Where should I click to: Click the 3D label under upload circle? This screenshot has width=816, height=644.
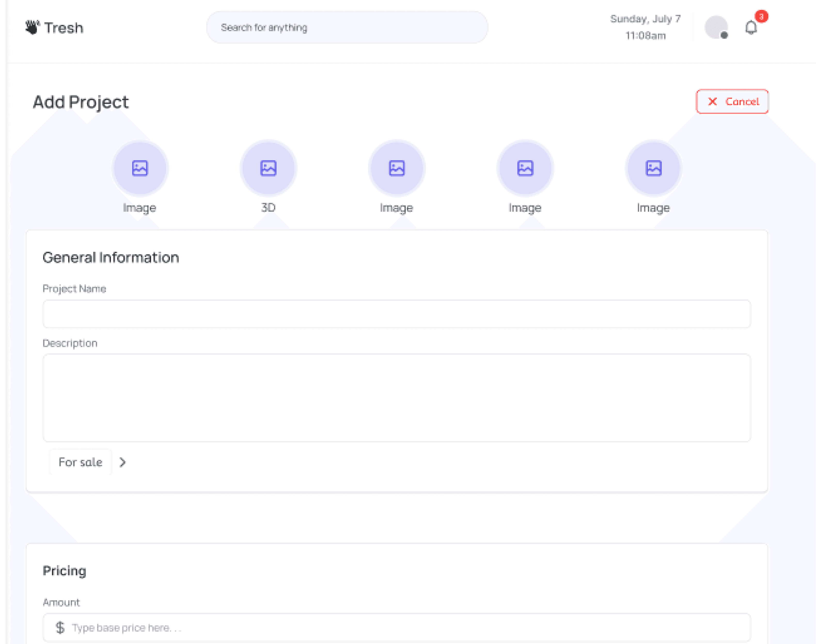tap(268, 207)
